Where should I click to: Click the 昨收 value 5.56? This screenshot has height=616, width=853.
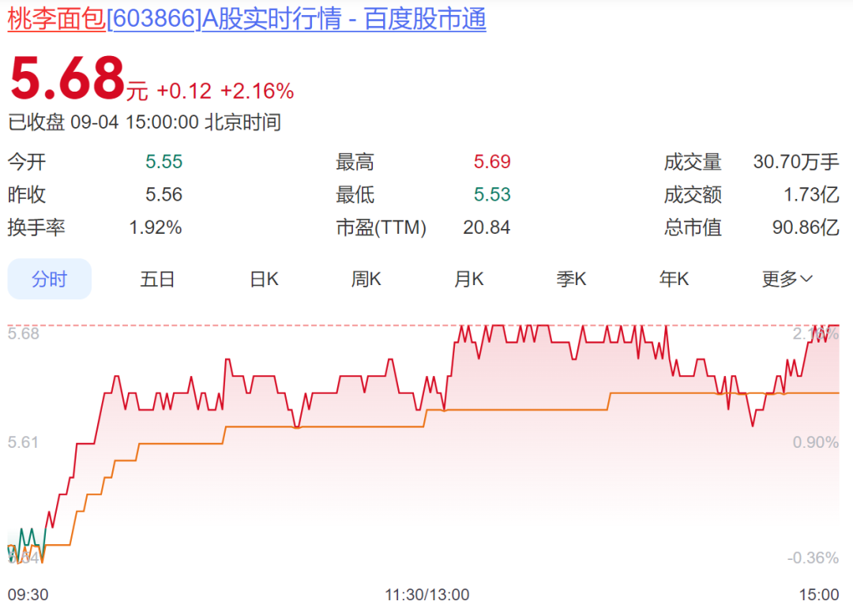pos(163,194)
